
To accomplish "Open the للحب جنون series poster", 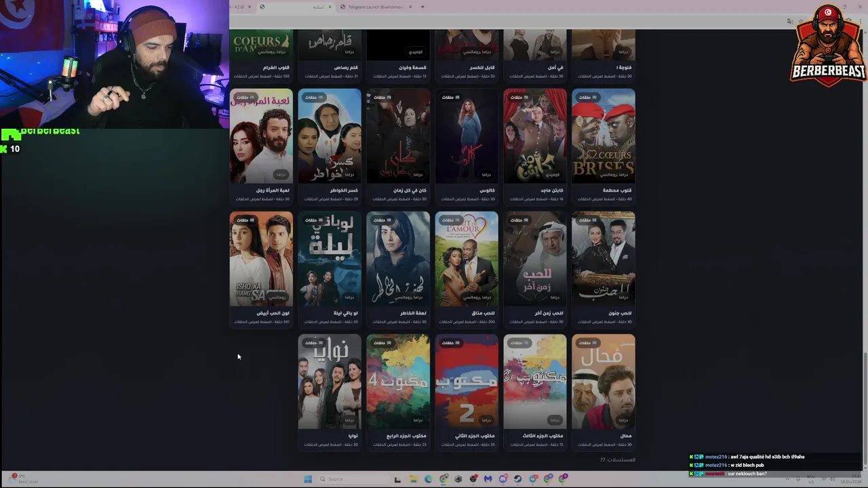I will 604,258.
